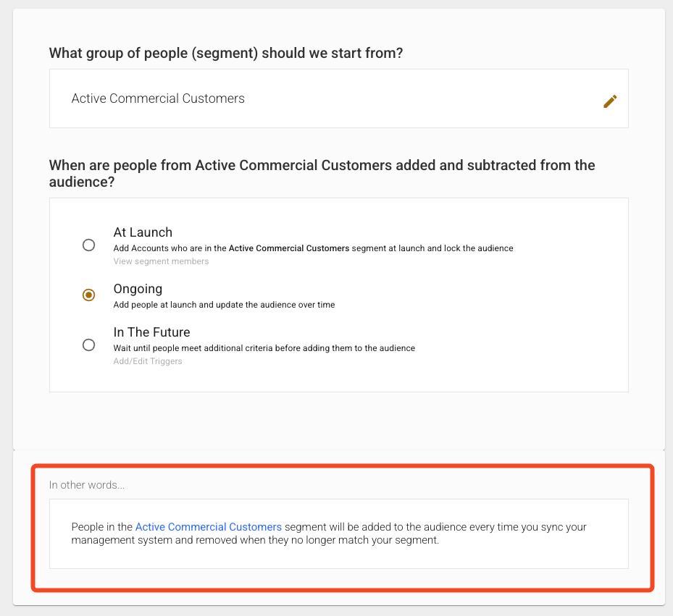The height and width of the screenshot is (616, 673).
Task: Click the "What group of people" heading
Action: [226, 53]
